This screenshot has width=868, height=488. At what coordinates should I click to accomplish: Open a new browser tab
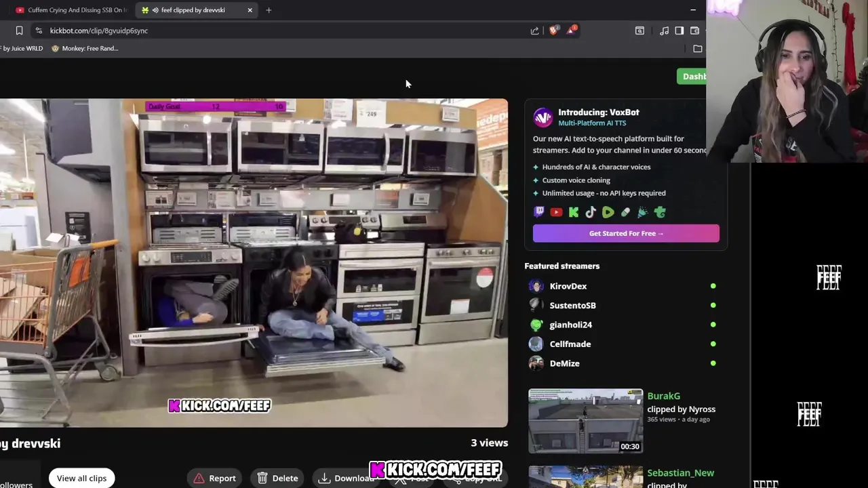[x=269, y=10]
